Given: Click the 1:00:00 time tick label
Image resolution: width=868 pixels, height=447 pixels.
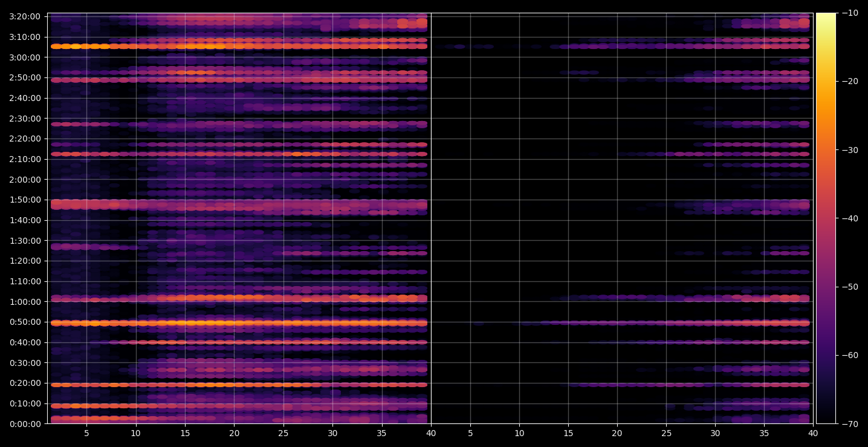Looking at the screenshot, I should pyautogui.click(x=25, y=302).
